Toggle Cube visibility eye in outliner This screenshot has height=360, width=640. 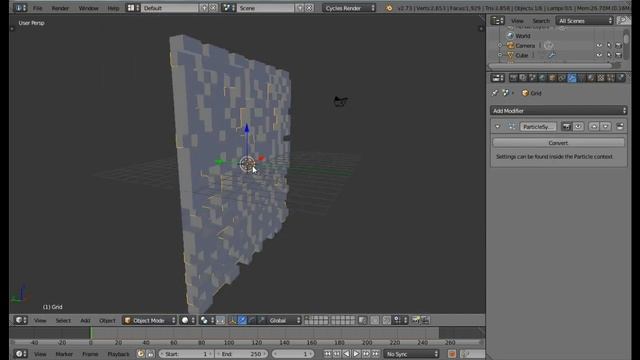point(599,55)
